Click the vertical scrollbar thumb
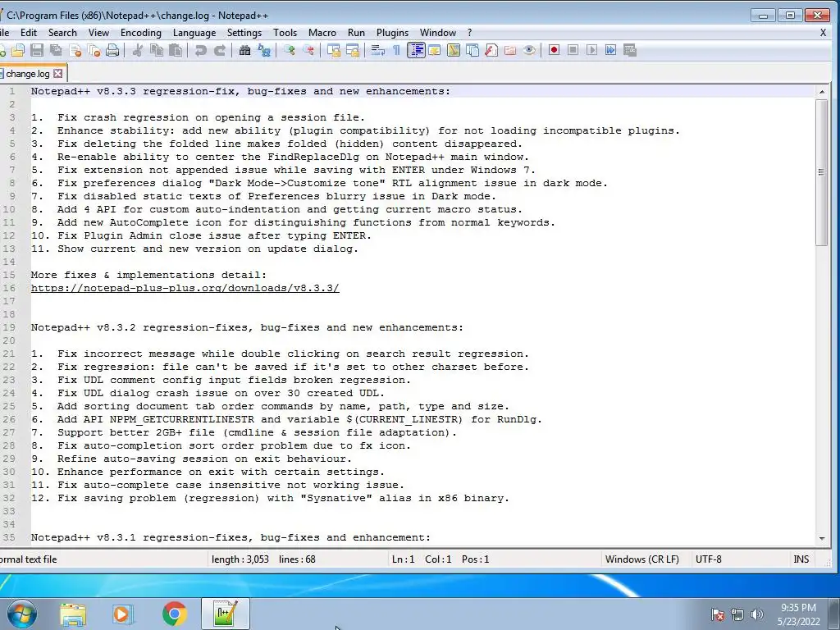This screenshot has width=840, height=630. point(822,172)
